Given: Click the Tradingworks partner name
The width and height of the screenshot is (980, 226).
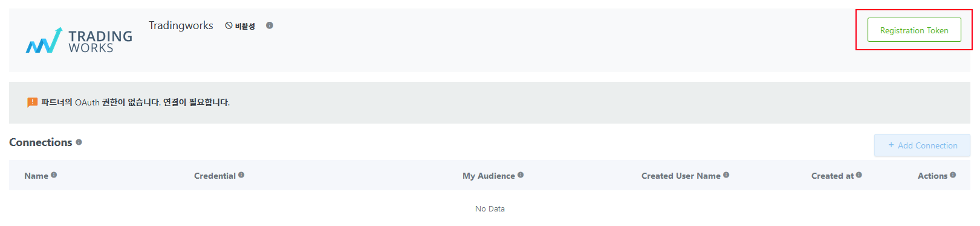Looking at the screenshot, I should click(x=181, y=25).
